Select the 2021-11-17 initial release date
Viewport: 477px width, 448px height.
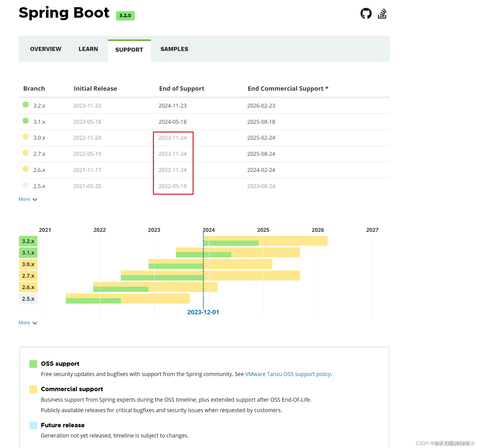pyautogui.click(x=87, y=170)
